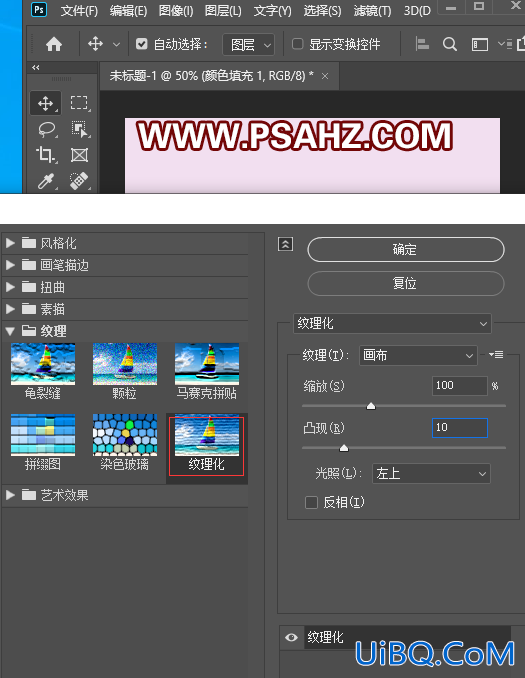525x678 pixels.
Task: Open the 图层(L) menu
Action: point(223,10)
